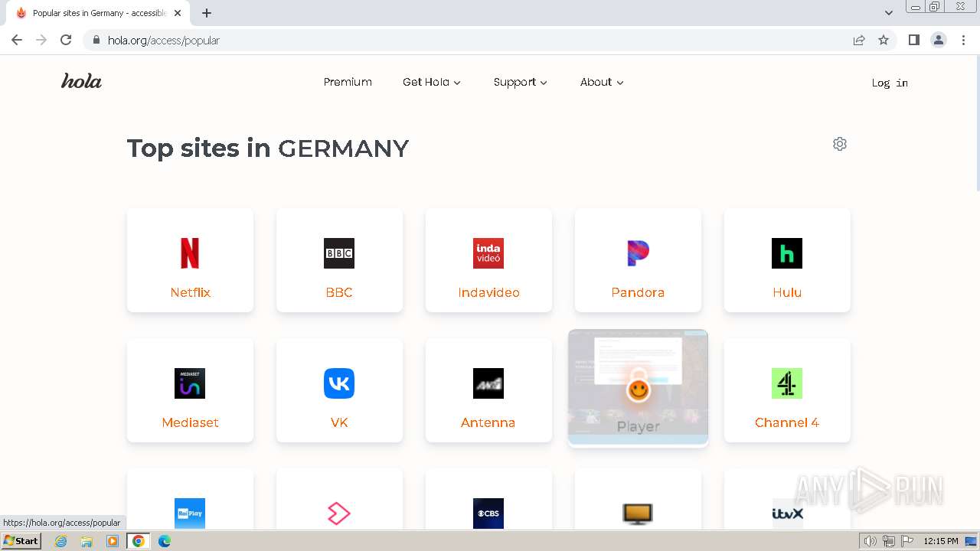Image resolution: width=980 pixels, height=551 pixels.
Task: Open the Pandora text link
Action: (638, 292)
